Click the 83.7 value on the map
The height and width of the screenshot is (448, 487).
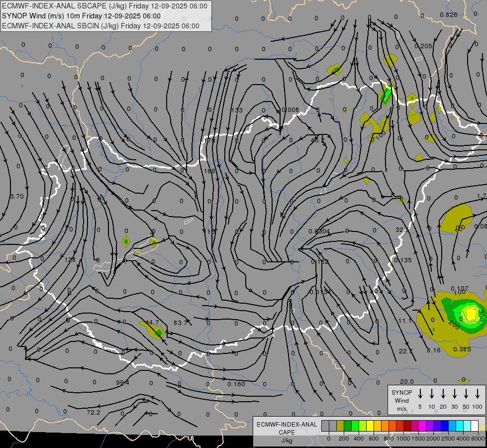[181, 323]
